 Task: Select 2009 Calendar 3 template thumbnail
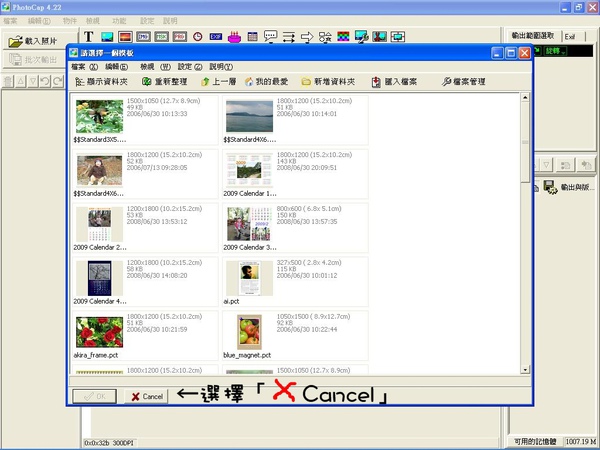click(x=249, y=224)
